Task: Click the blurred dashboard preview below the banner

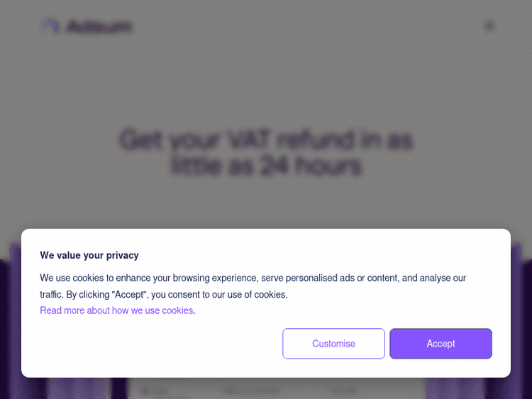Action: coord(277,388)
